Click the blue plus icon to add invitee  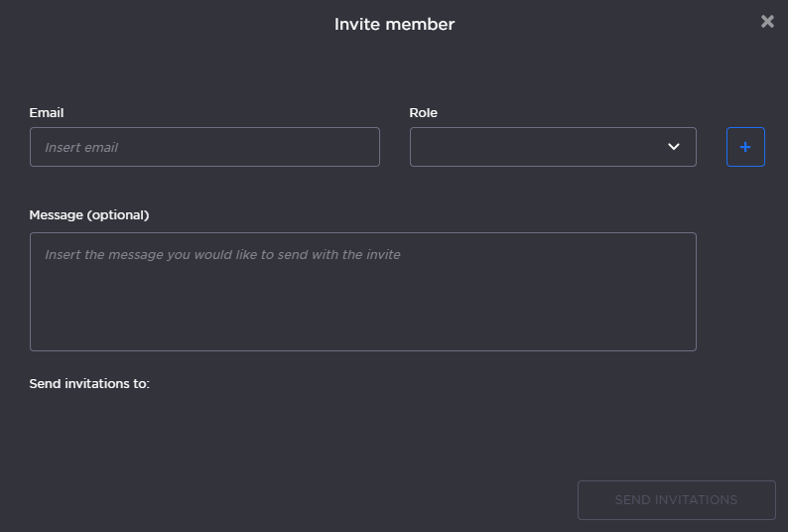[x=745, y=147]
